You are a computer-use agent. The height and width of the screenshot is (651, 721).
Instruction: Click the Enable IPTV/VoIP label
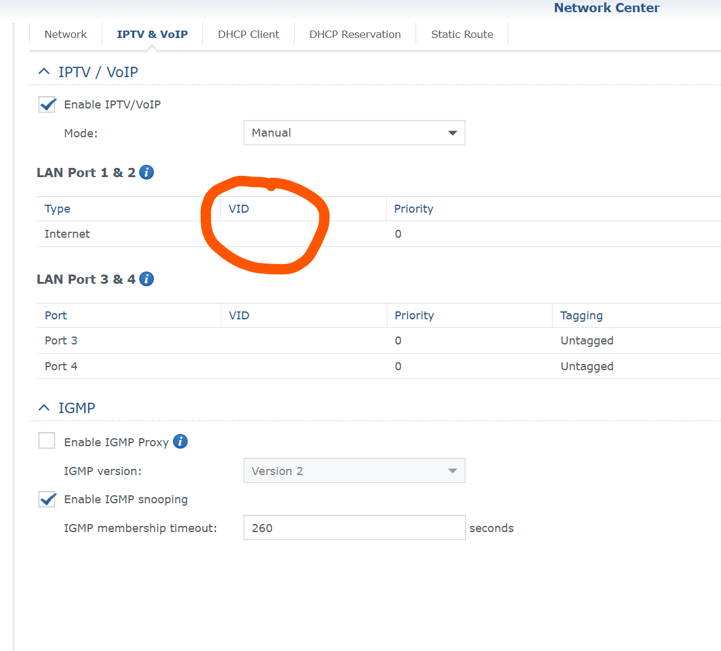112,105
